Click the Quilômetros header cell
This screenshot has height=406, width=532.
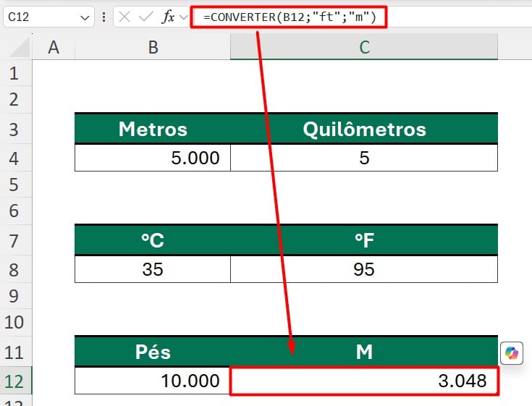click(364, 129)
